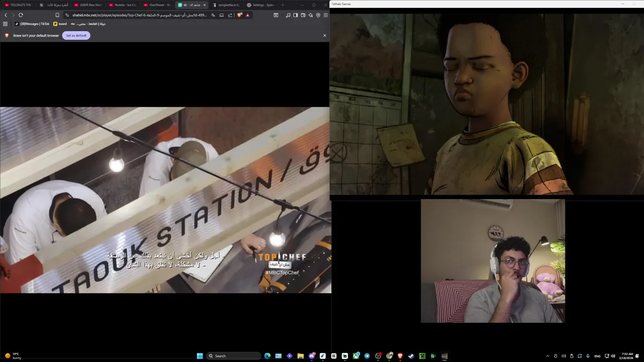Open site settings icon beside the URL
The height and width of the screenshot is (362, 644).
(67, 15)
